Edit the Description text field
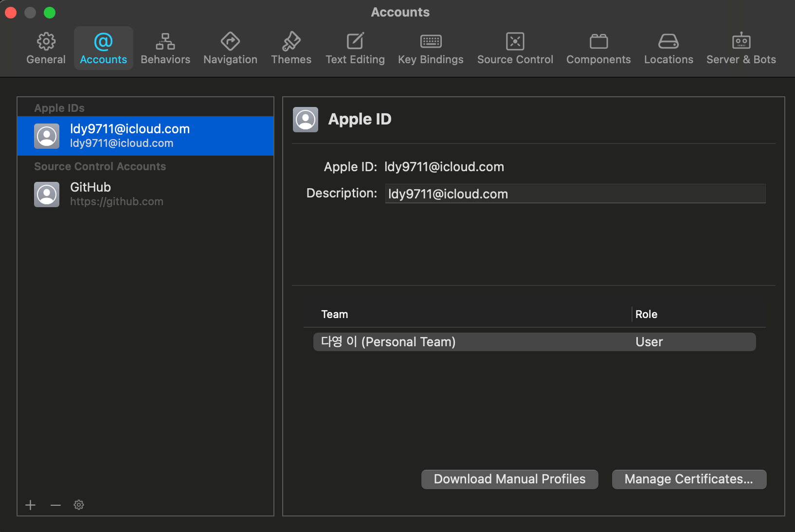This screenshot has width=795, height=532. pos(575,194)
